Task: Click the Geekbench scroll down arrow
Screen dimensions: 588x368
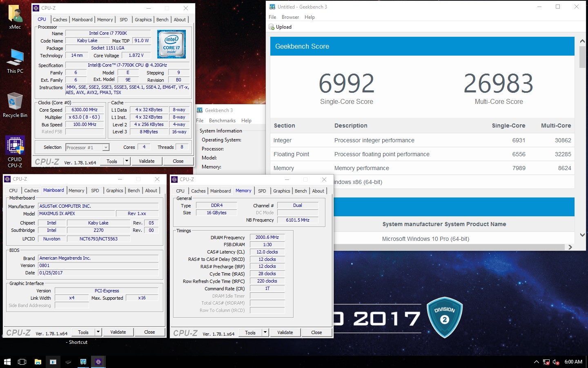Action: (582, 235)
